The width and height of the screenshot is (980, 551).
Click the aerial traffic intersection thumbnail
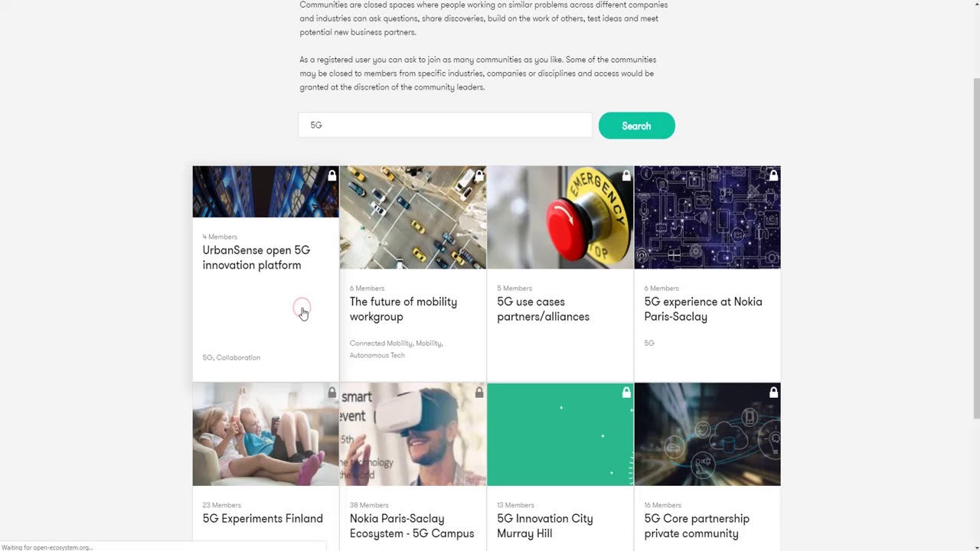coord(413,218)
